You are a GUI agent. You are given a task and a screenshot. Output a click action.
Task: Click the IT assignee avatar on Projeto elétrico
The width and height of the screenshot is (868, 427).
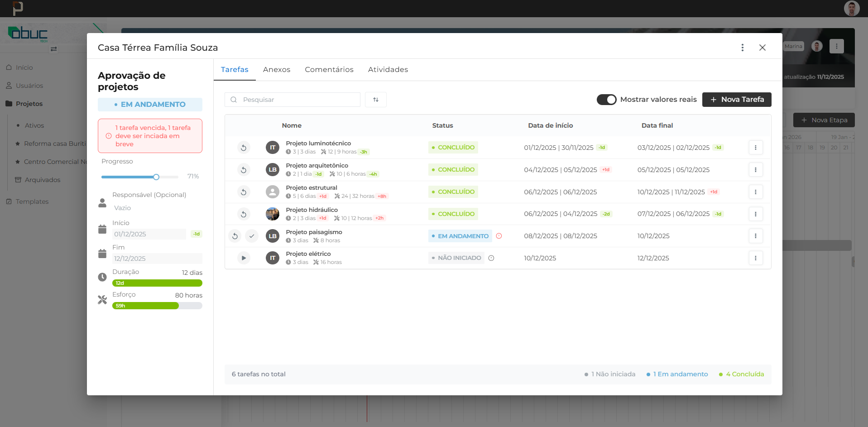pos(273,258)
